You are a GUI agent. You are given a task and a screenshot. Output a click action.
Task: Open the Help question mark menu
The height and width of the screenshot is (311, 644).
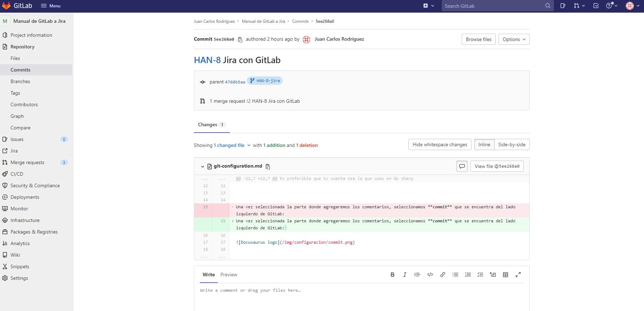(x=612, y=6)
